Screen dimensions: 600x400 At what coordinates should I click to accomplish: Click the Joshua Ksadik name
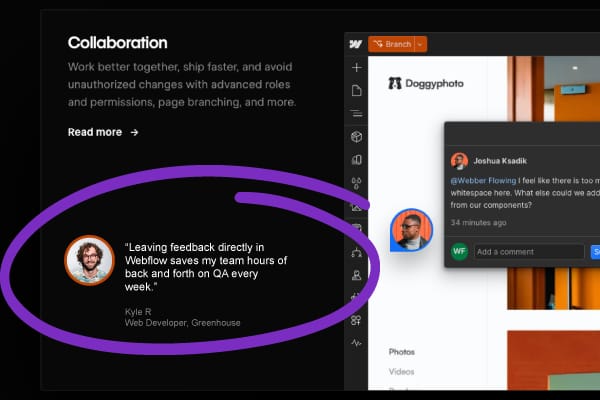(x=500, y=161)
